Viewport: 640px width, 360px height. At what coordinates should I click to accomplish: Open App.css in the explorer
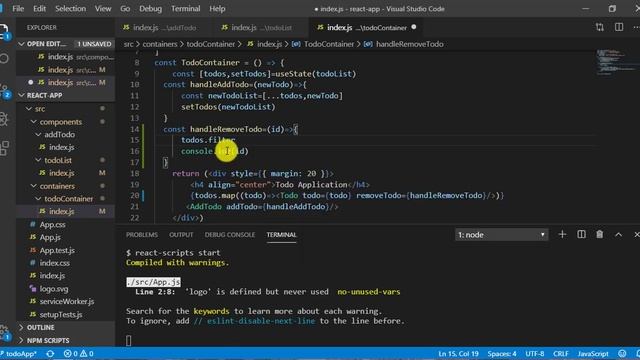tap(52, 224)
